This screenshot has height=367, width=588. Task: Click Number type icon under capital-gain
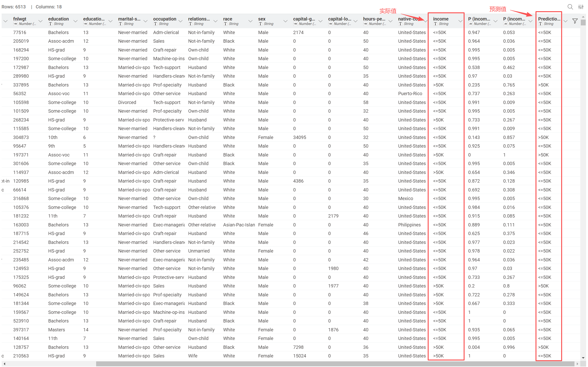[x=295, y=24]
